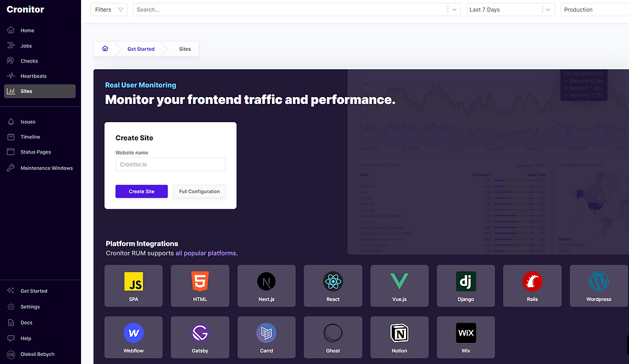Open Status Pages icon
The width and height of the screenshot is (629, 364).
(11, 151)
